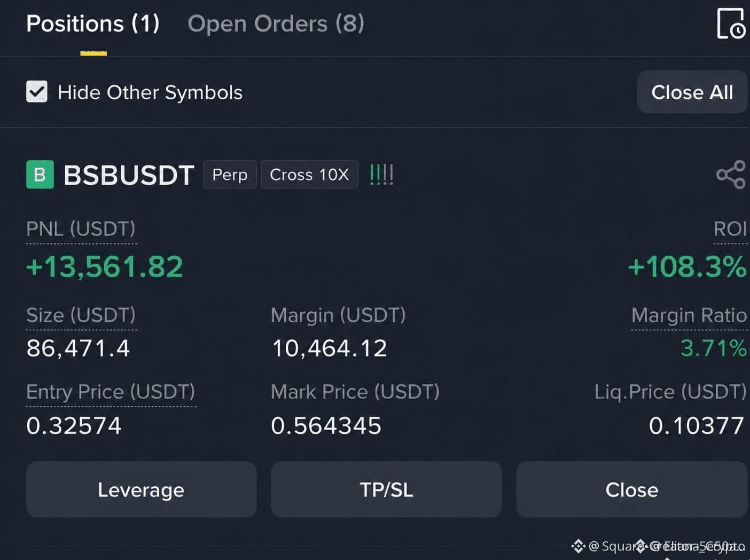750x560 pixels.
Task: Tap the Margin Ratio label
Action: point(689,315)
